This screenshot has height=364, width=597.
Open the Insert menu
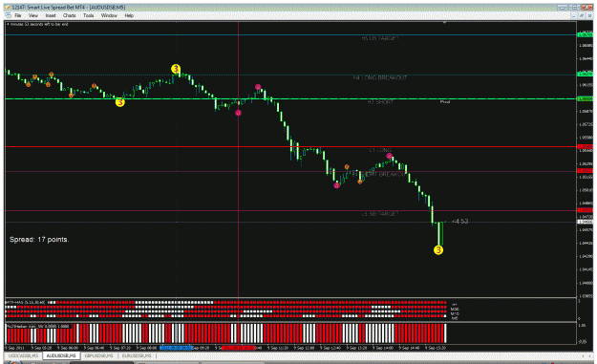click(x=51, y=15)
